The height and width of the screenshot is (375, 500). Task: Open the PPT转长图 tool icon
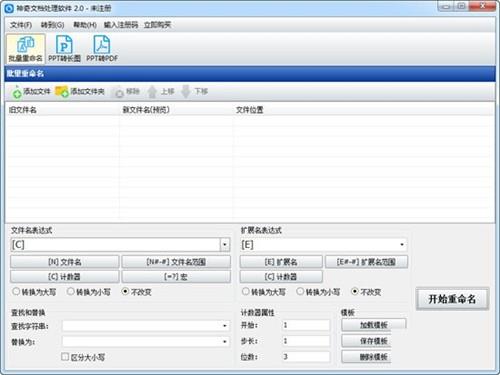coord(64,49)
